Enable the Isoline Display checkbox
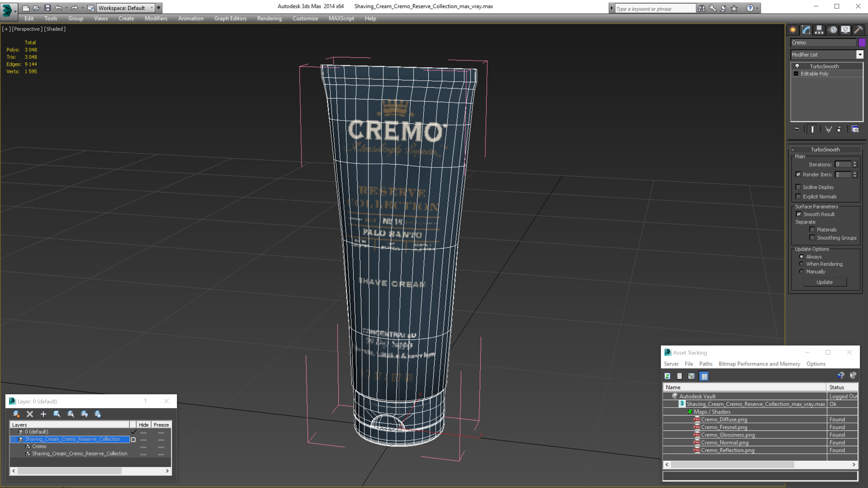Viewport: 868px width, 488px height. point(798,187)
